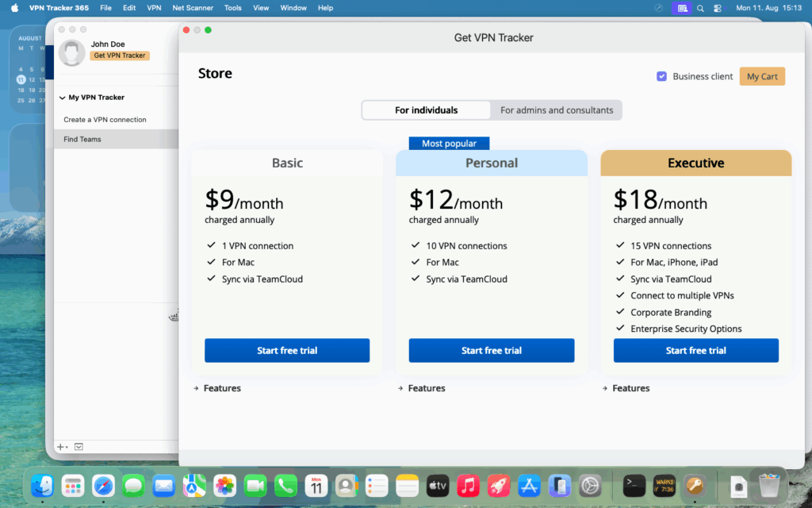This screenshot has width=812, height=508.
Task: Open the View menu
Action: click(x=261, y=8)
